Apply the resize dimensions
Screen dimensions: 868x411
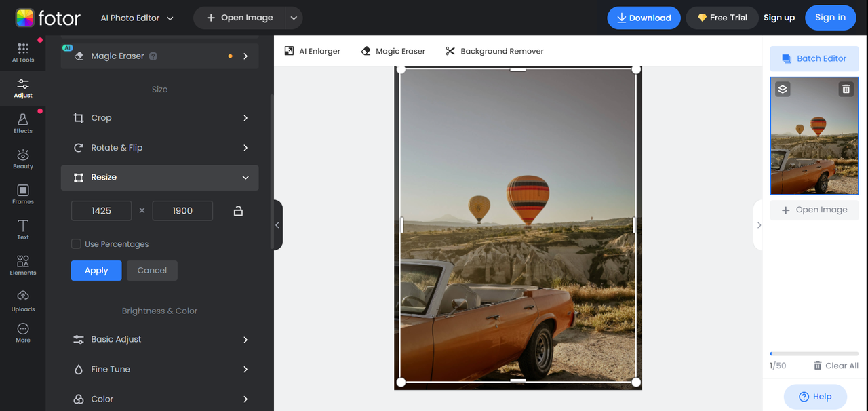[96, 271]
